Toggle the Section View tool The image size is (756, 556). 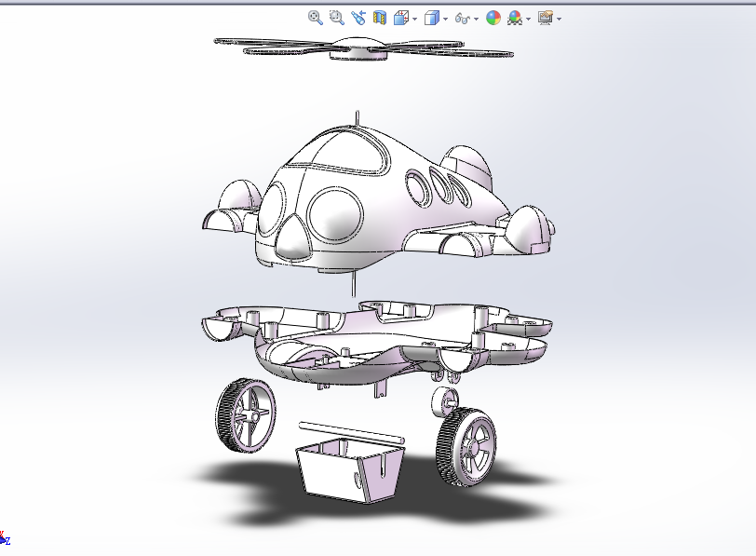click(x=380, y=18)
